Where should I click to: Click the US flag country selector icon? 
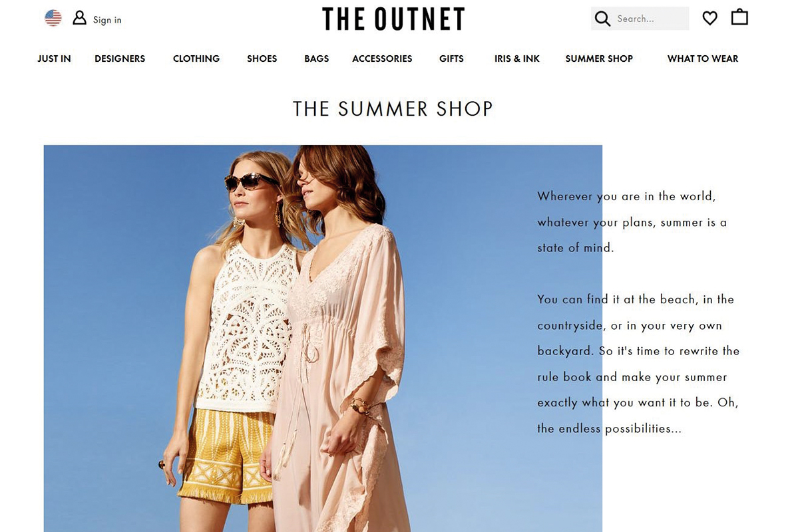click(x=53, y=19)
